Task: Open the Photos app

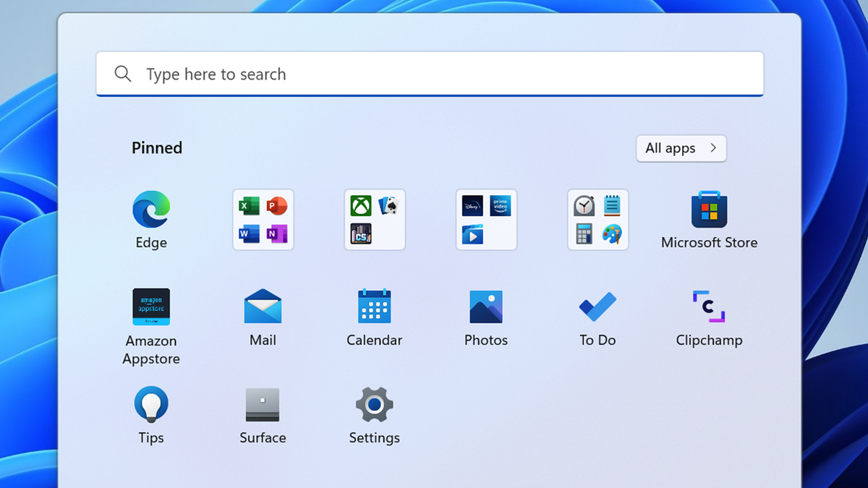Action: coord(486,307)
